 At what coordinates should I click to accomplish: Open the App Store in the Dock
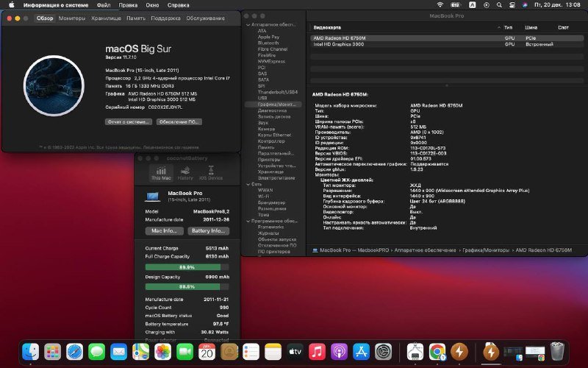(x=361, y=352)
